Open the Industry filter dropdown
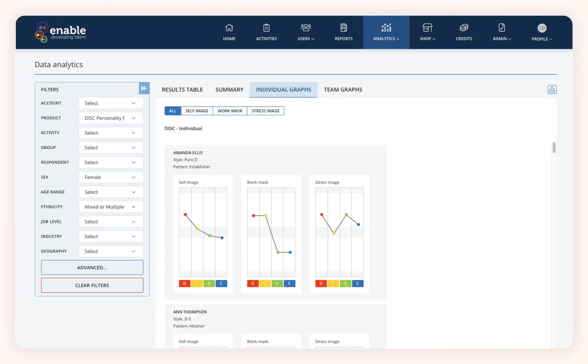The width and height of the screenshot is (588, 364). (111, 237)
